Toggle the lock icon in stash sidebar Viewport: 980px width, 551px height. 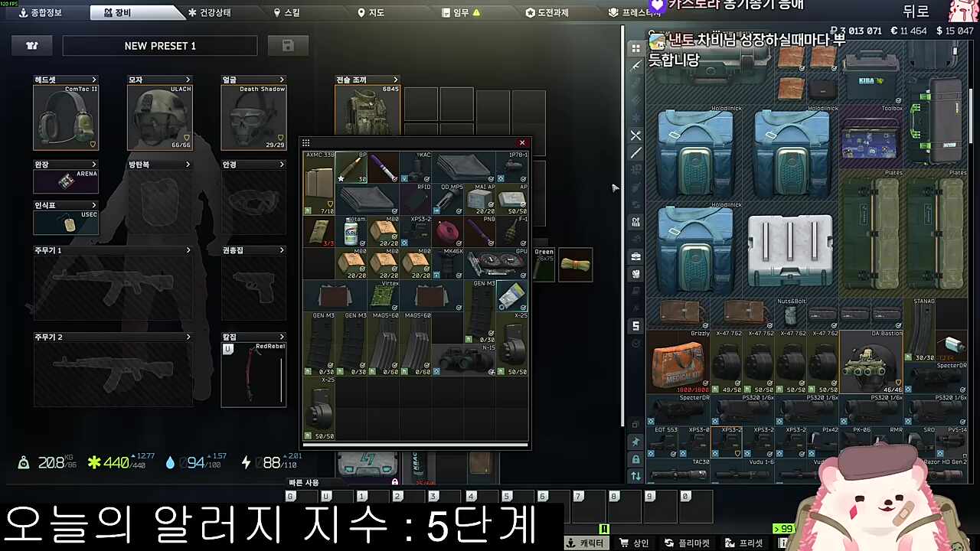pyautogui.click(x=635, y=459)
